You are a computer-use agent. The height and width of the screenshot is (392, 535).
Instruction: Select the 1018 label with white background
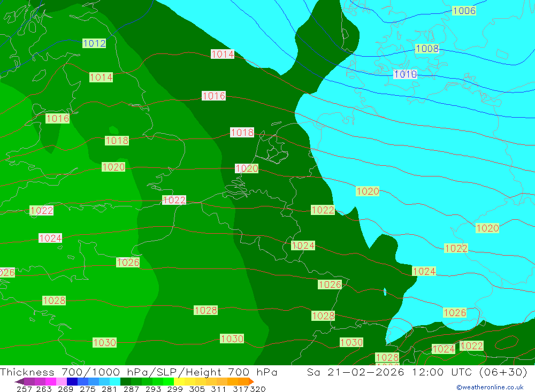[x=242, y=133]
